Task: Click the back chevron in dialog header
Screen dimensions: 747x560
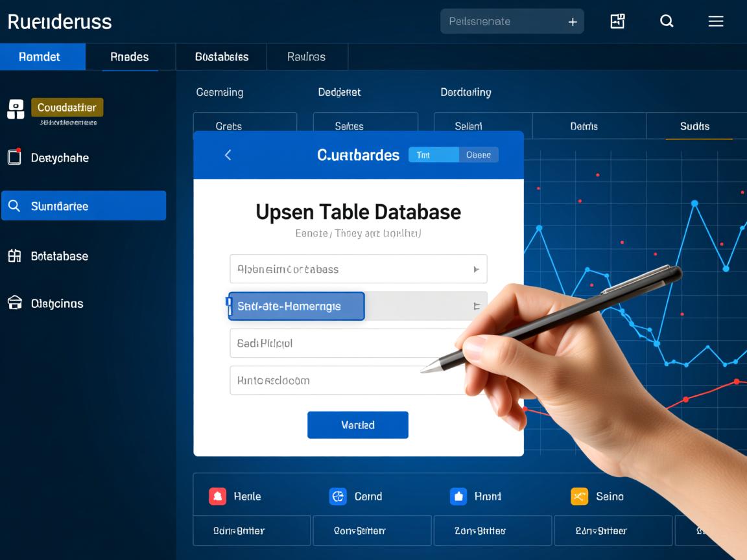Action: [228, 155]
